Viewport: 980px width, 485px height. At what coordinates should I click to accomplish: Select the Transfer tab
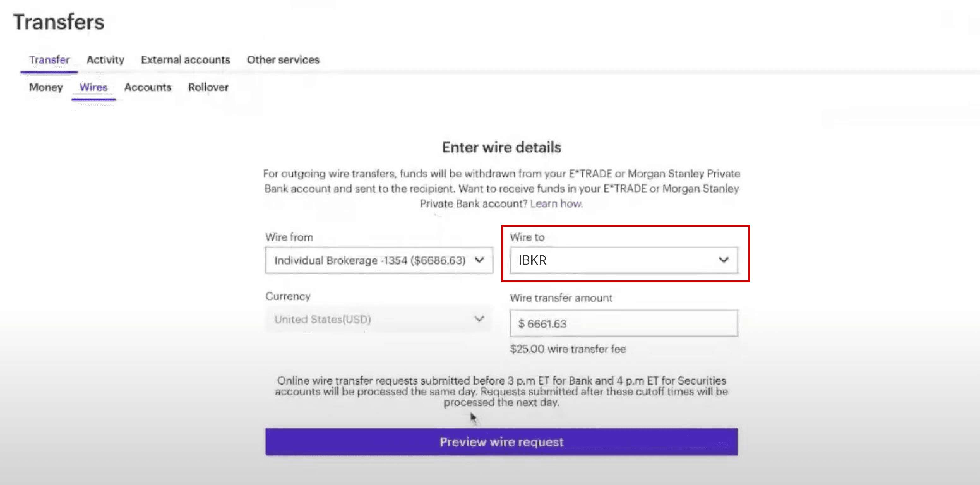[x=49, y=60]
